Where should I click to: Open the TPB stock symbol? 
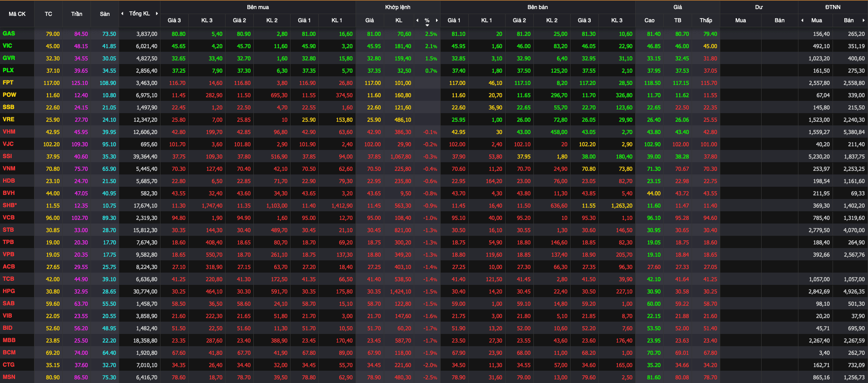pos(8,242)
